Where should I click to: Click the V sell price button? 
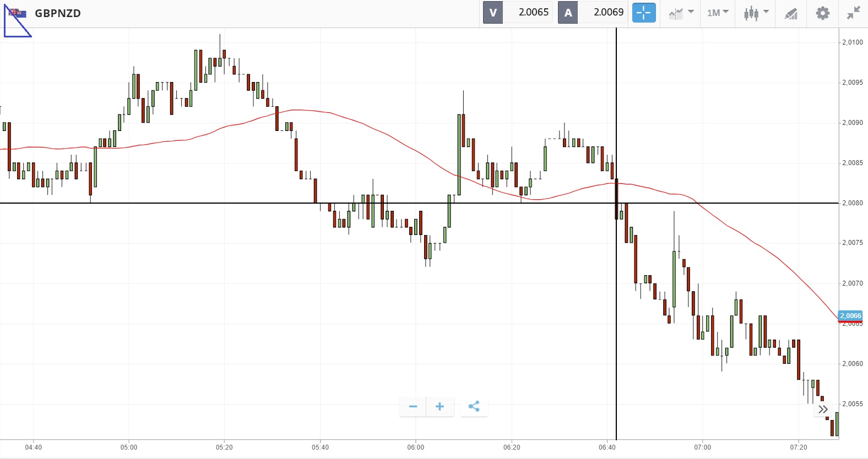click(493, 13)
